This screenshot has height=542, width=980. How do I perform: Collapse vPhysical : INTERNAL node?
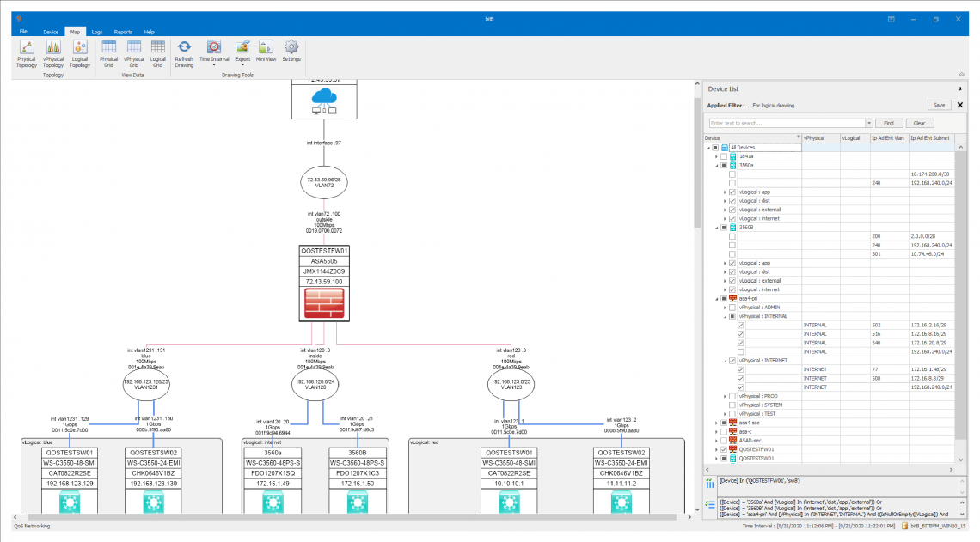[x=725, y=317]
